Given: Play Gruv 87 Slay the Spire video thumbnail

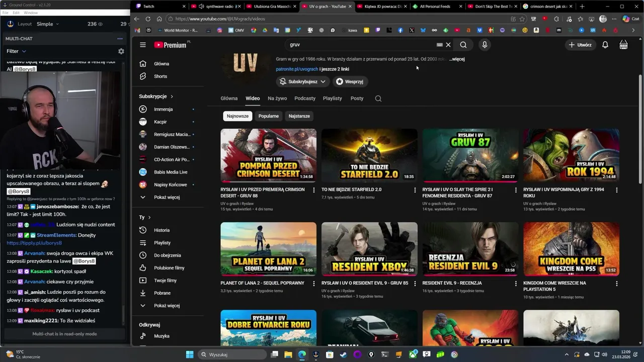Looking at the screenshot, I should click(x=470, y=155).
